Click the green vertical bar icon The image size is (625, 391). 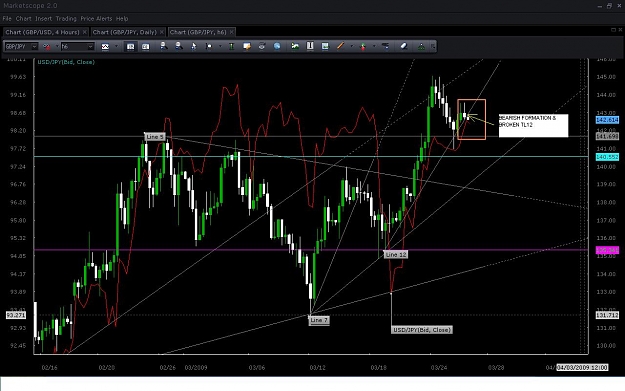[231, 46]
